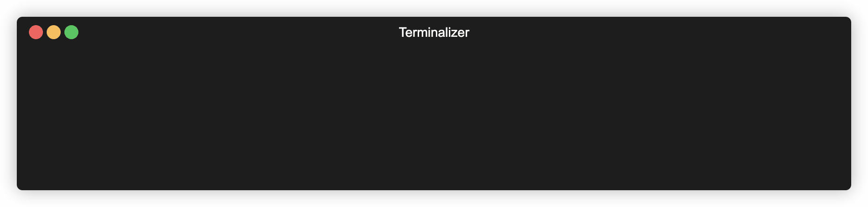The image size is (868, 207).
Task: Minimize the window using the yellow button
Action: click(x=54, y=32)
